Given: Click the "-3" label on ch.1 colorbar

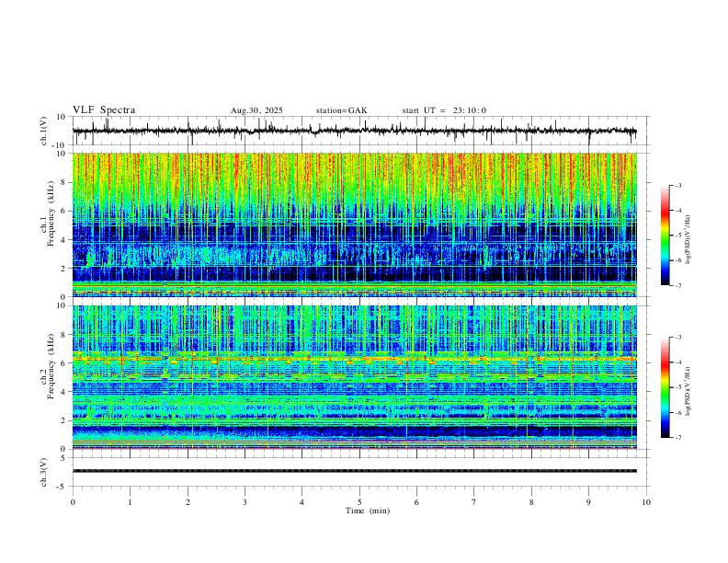Looking at the screenshot, I should pyautogui.click(x=678, y=185).
